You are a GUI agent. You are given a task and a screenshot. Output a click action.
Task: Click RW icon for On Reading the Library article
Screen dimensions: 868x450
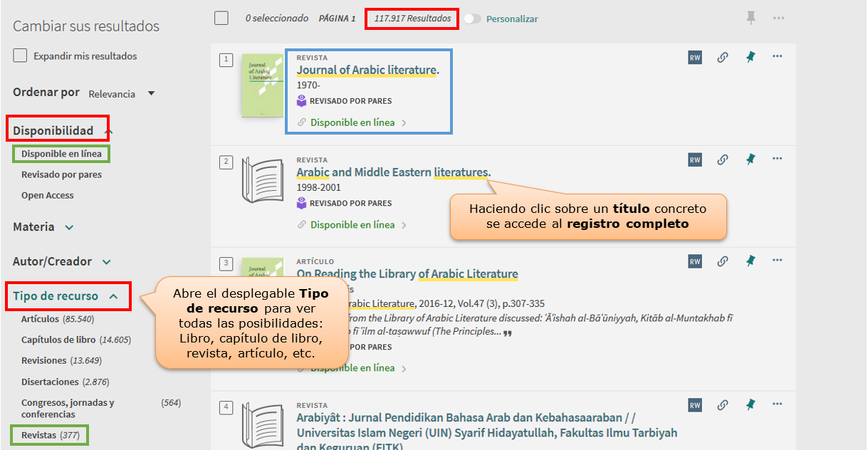click(695, 262)
